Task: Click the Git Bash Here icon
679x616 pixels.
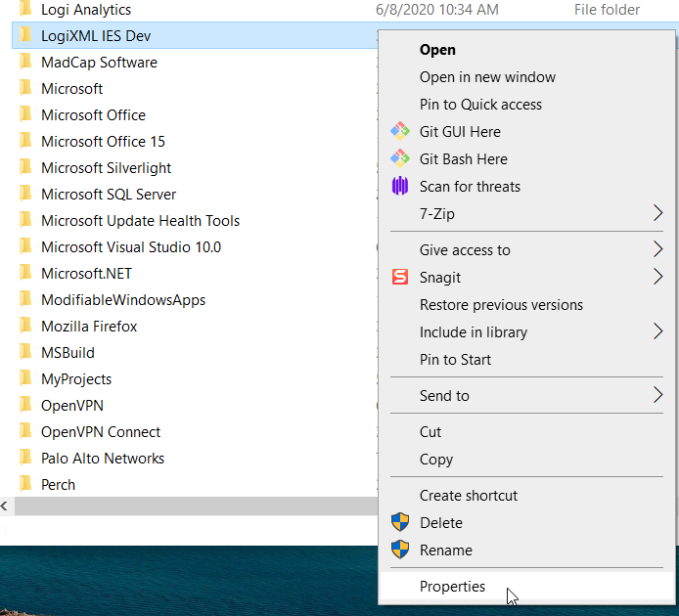Action: tap(400, 158)
